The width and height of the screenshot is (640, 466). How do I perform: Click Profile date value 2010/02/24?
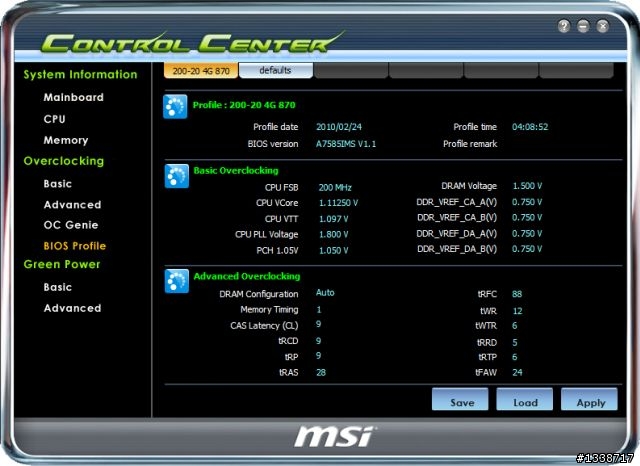point(339,127)
